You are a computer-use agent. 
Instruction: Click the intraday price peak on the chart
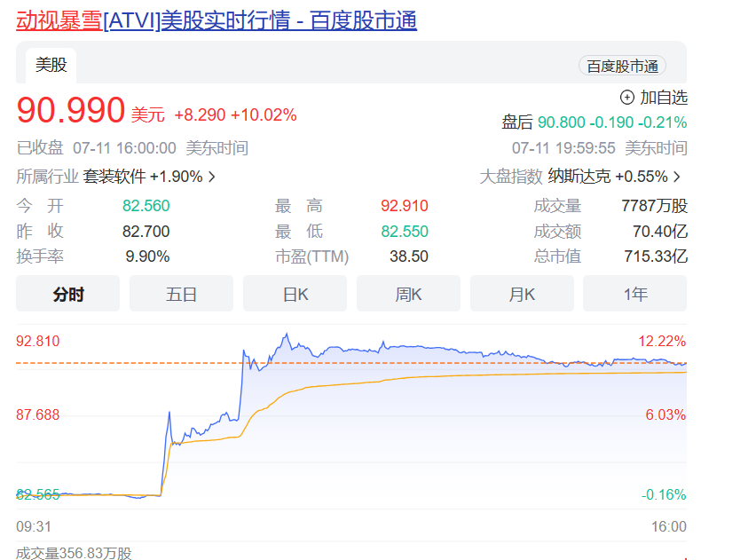(287, 334)
